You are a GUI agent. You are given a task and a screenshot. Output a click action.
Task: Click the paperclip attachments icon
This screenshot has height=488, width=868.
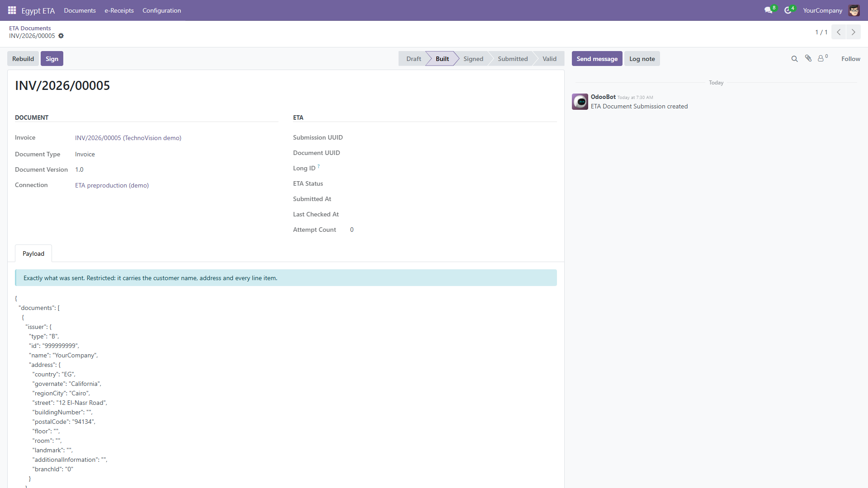(808, 58)
